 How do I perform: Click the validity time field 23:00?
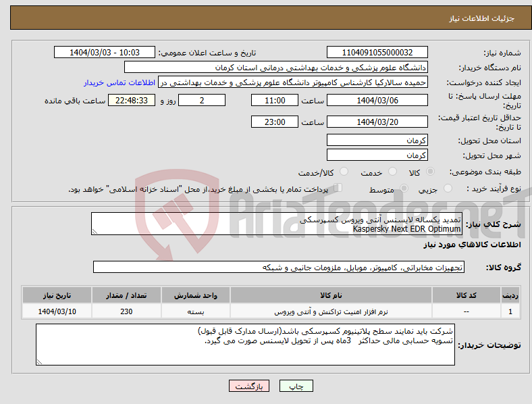pyautogui.click(x=275, y=122)
